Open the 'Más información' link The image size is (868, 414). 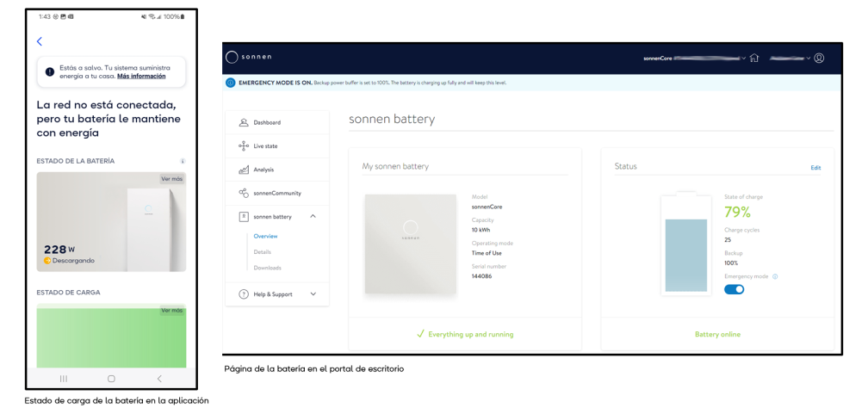[141, 77]
